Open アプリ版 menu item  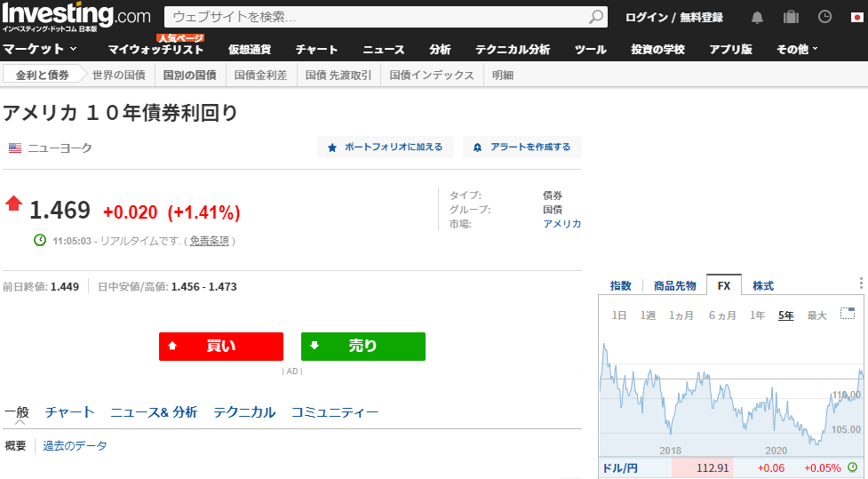click(x=730, y=49)
